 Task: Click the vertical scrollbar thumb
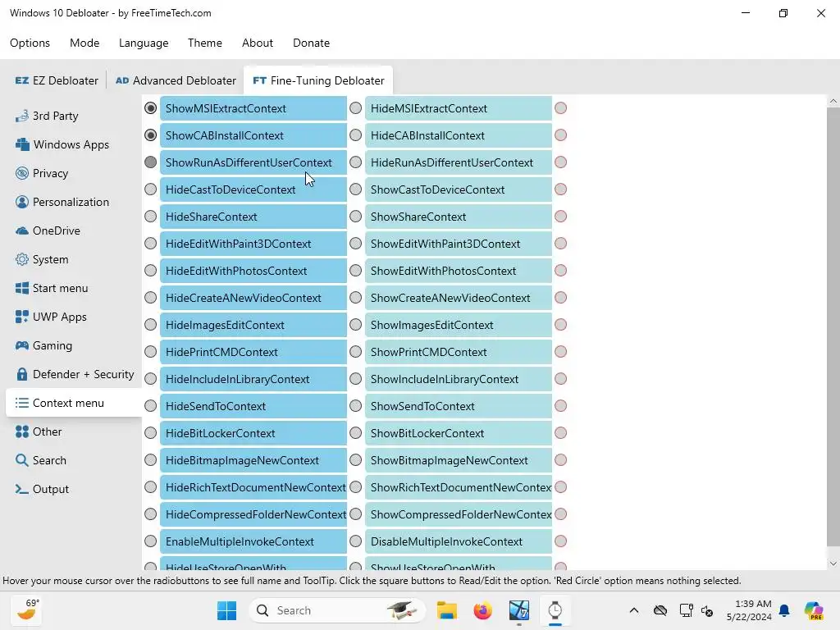833,326
